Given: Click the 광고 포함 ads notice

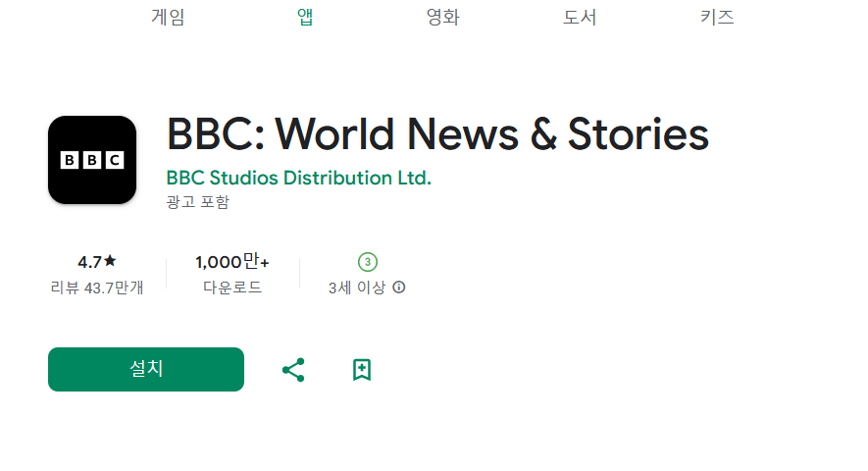Looking at the screenshot, I should click(197, 202).
